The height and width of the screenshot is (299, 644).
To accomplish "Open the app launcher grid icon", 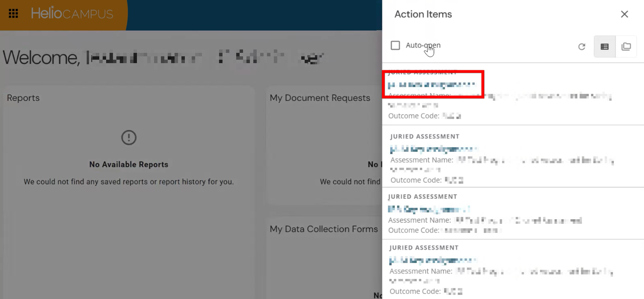I will tap(13, 13).
